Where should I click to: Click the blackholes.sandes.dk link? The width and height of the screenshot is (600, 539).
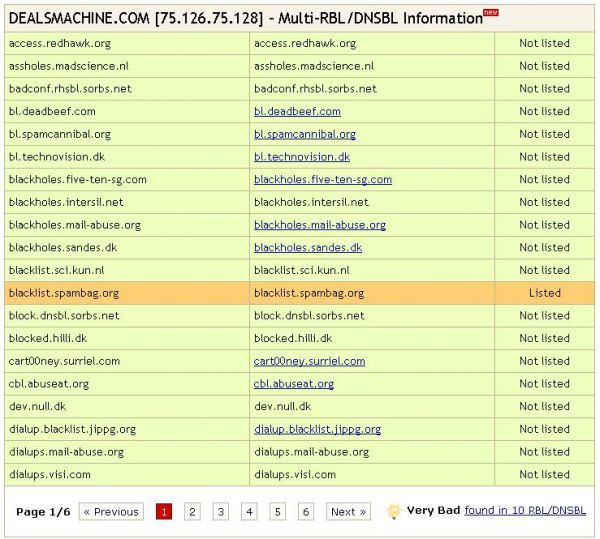[308, 248]
